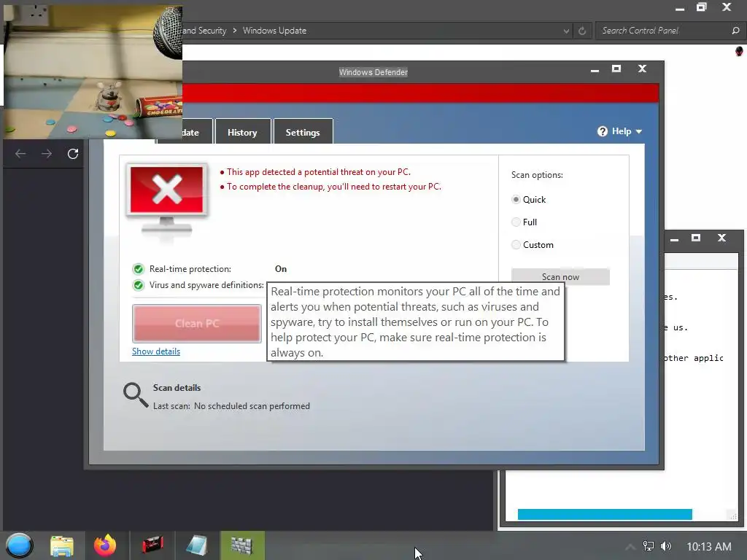Click the Virus and spyware definitions check icon
Viewport: 747px width, 560px height.
[138, 285]
